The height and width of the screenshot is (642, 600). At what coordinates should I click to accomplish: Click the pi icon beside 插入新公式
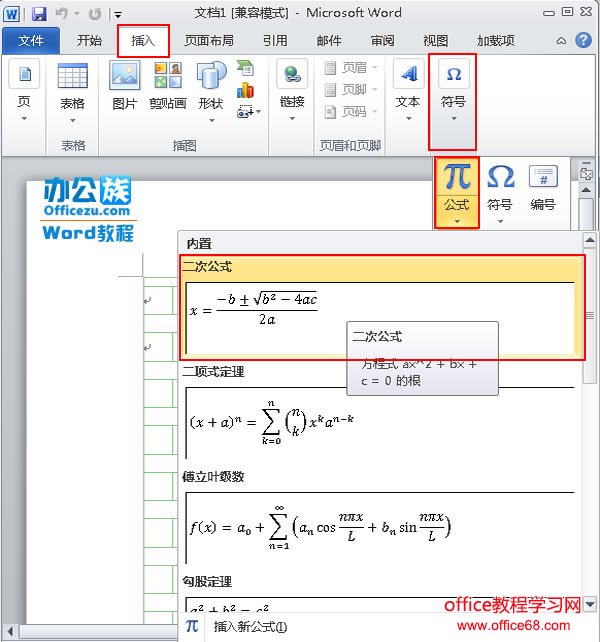coord(192,626)
